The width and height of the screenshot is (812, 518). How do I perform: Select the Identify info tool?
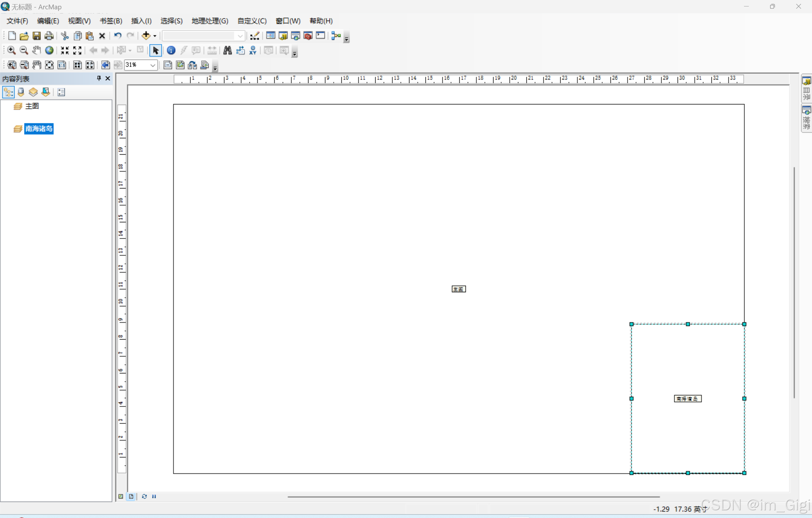[x=171, y=50]
